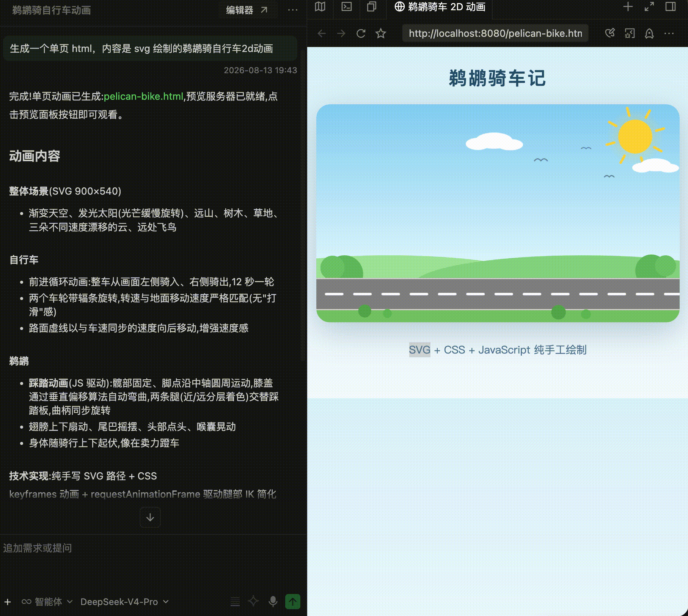
Task: Expand the preview panel to fullscreen
Action: (x=649, y=7)
